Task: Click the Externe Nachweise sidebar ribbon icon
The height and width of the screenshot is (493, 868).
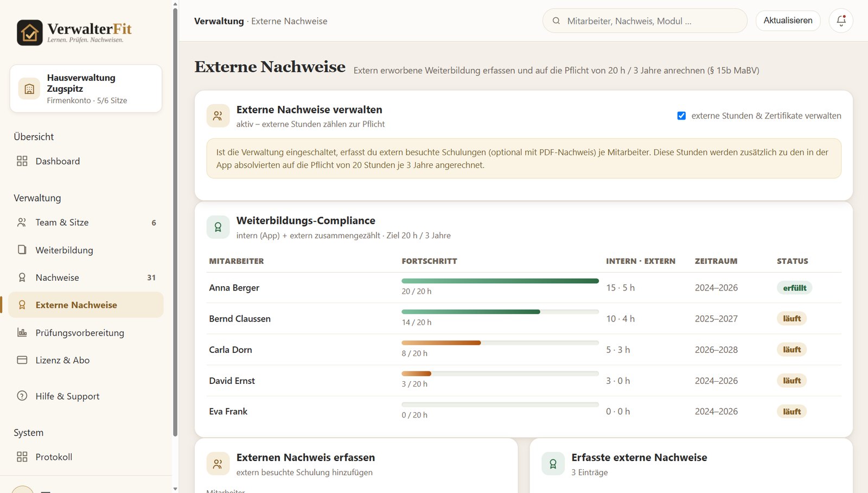Action: (22, 305)
